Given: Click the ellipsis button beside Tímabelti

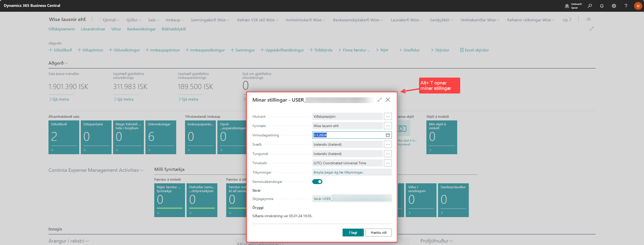Looking at the screenshot, I should (387, 163).
